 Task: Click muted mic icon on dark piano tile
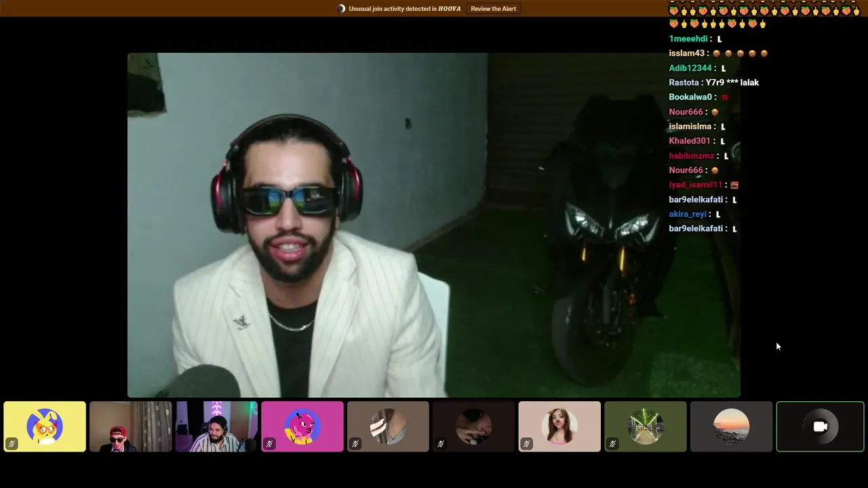coord(441,444)
